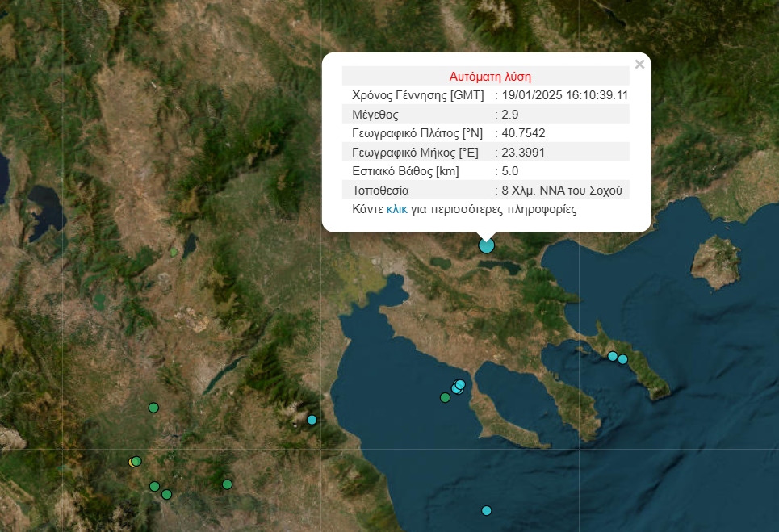Close the earthquake info popup

pyautogui.click(x=639, y=65)
